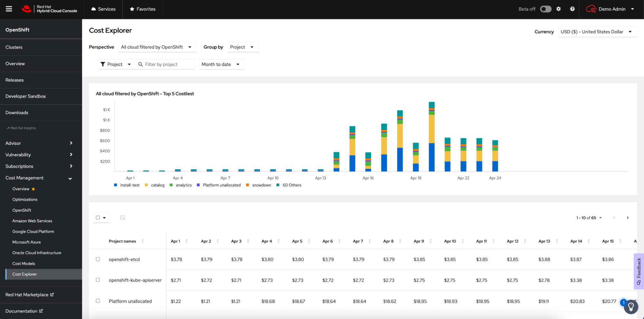Open Amazon Web Services cost page
The height and width of the screenshot is (319, 644).
(32, 221)
